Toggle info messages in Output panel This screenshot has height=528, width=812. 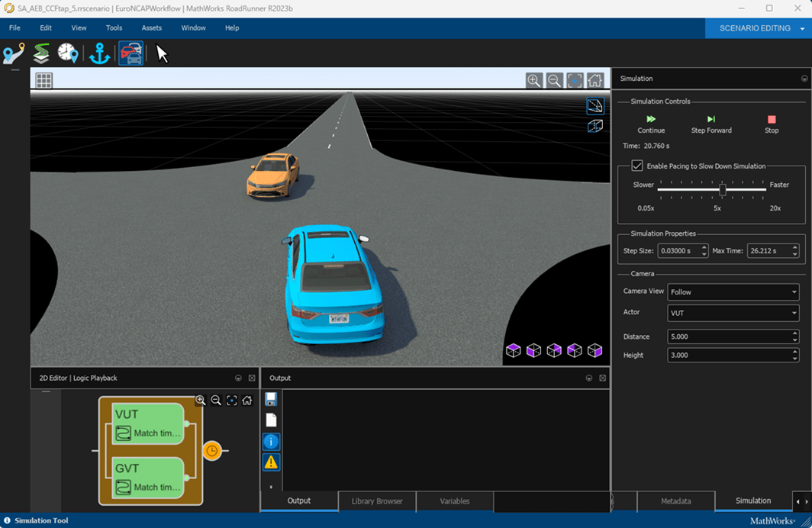[x=271, y=442]
